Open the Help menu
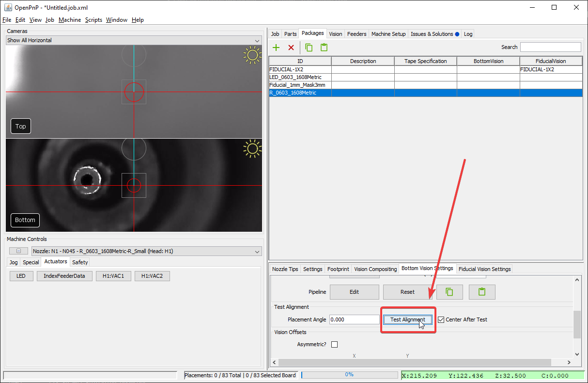This screenshot has width=588, height=383. tap(138, 20)
